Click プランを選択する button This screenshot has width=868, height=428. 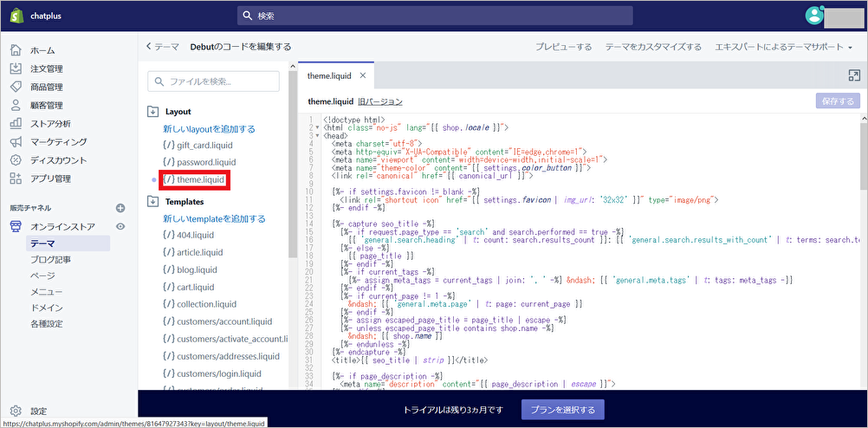pyautogui.click(x=562, y=410)
